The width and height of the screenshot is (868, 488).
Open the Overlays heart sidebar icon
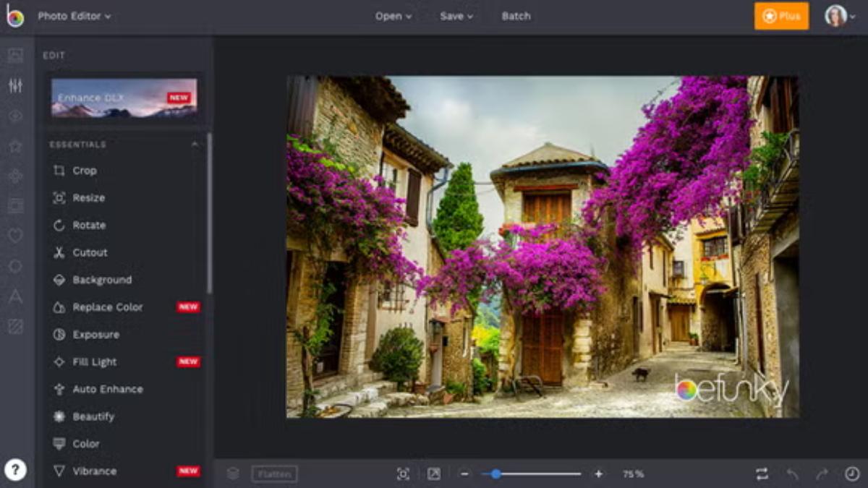[x=15, y=236]
